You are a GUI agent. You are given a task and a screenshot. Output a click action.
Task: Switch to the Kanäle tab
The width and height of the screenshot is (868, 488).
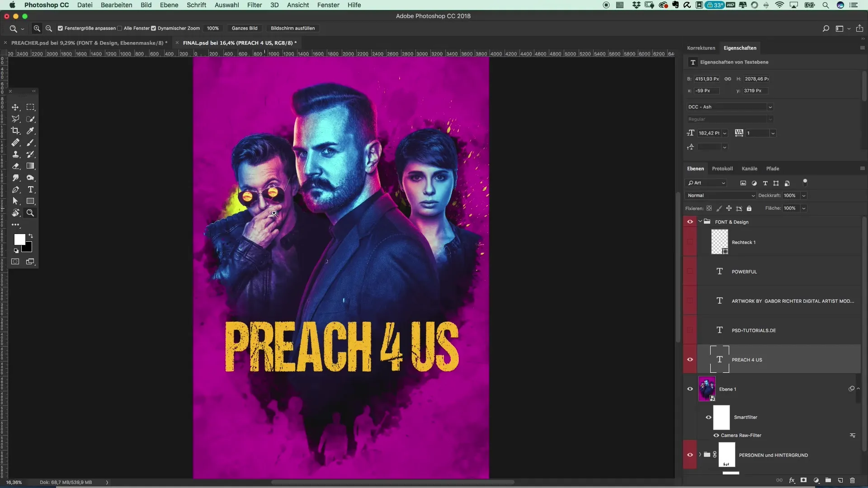click(x=750, y=169)
